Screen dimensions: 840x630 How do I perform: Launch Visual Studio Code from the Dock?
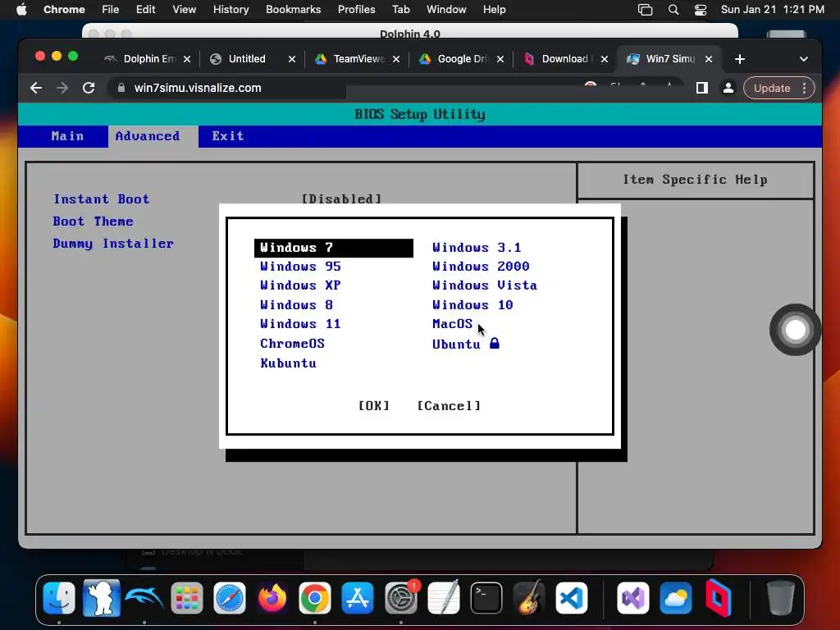coord(572,598)
